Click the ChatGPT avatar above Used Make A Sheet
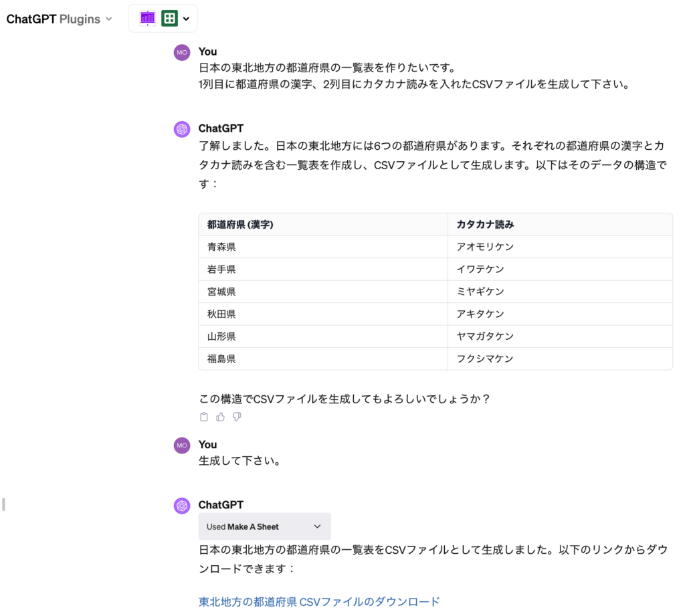This screenshot has width=685, height=616. pos(182,506)
